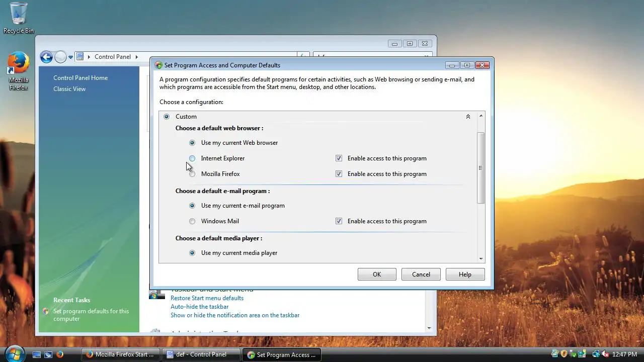Screen dimensions: 644x362
Task: Click the configuration list scroll-up arrow
Action: (x=481, y=116)
